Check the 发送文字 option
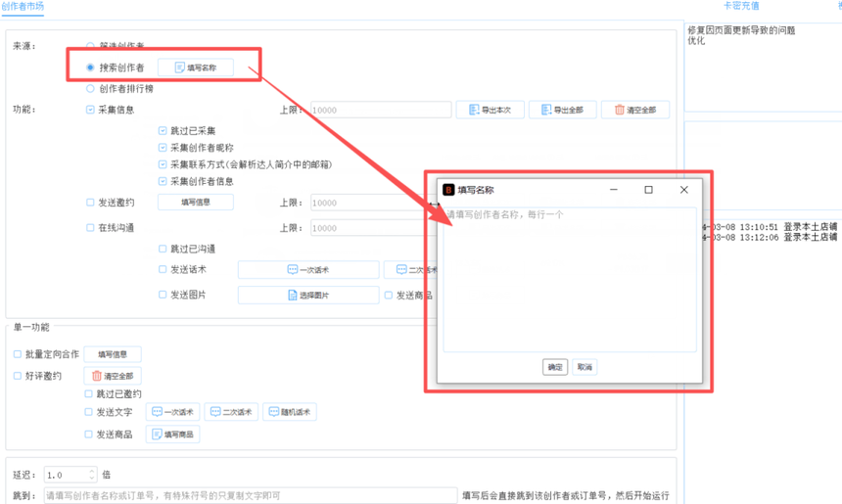Screen dimensions: 842x504 tap(88, 412)
